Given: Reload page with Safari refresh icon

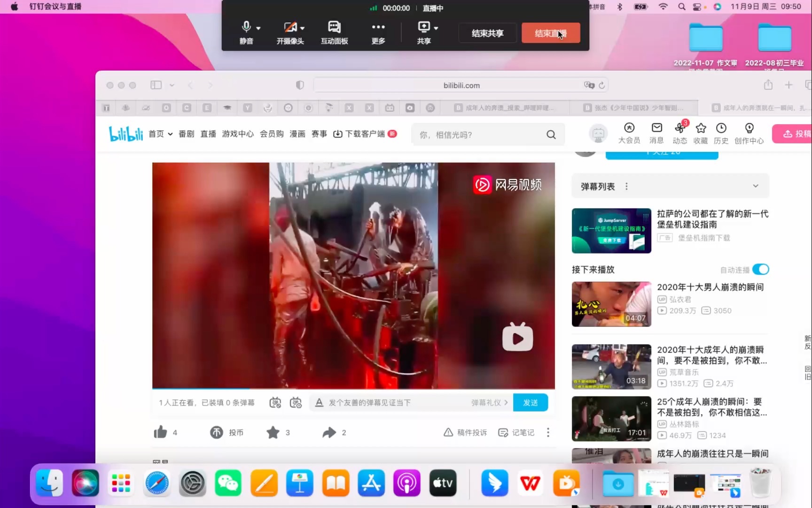Looking at the screenshot, I should [x=601, y=85].
